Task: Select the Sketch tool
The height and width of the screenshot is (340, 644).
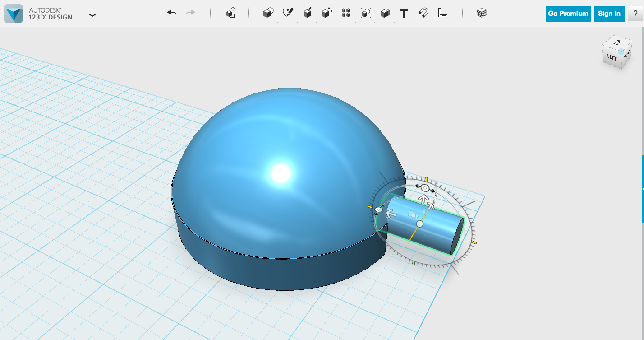Action: (x=288, y=13)
